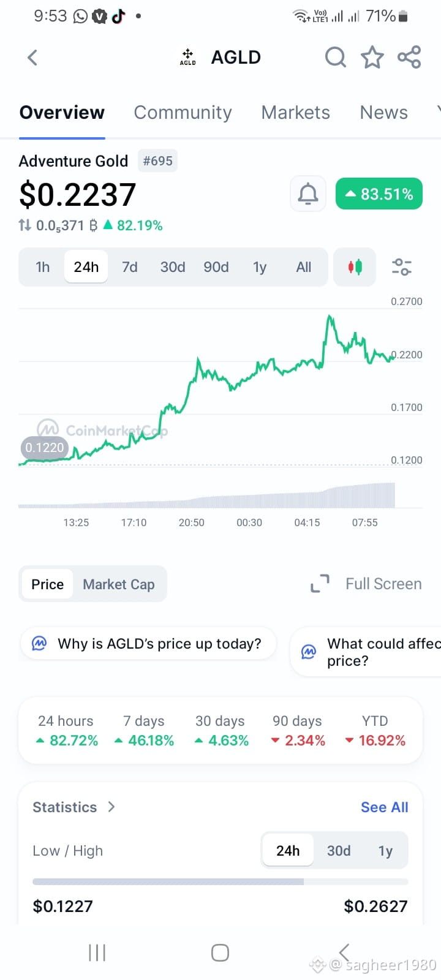Viewport: 441px width, 980px height.
Task: Share AGLD page via share icon
Action: click(409, 58)
